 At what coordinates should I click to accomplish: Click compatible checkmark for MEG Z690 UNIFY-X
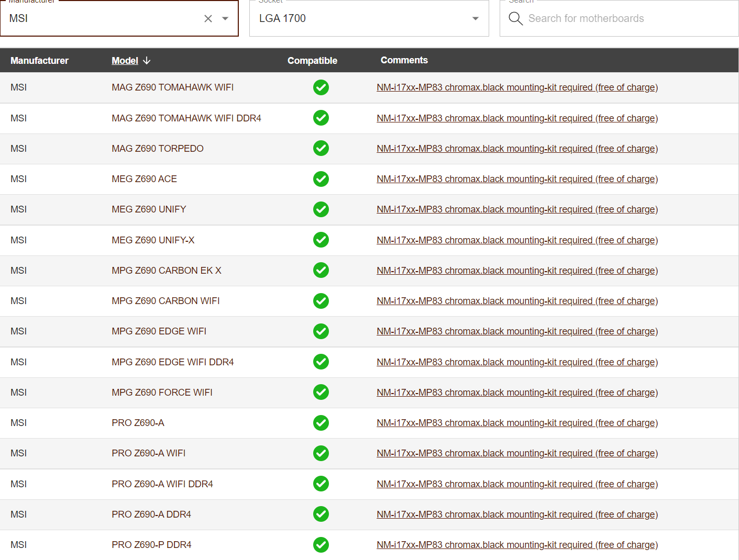pyautogui.click(x=321, y=240)
